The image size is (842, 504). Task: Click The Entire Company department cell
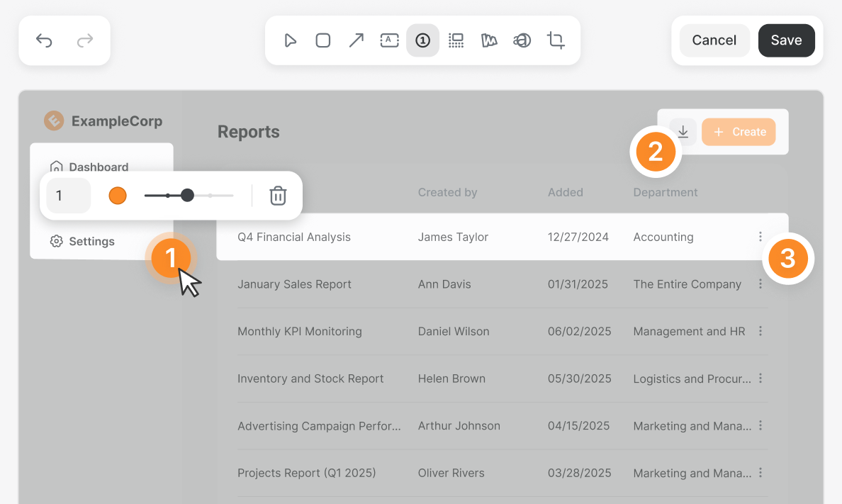point(687,284)
